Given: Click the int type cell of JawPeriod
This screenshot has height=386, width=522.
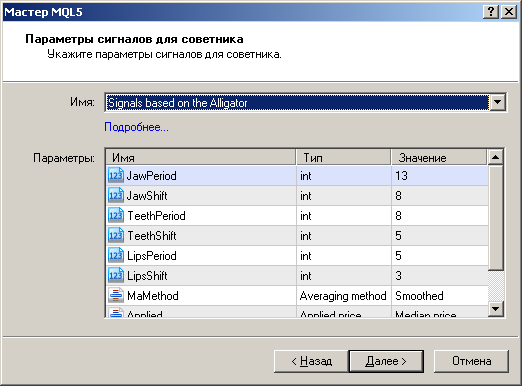Looking at the screenshot, I should tap(344, 176).
